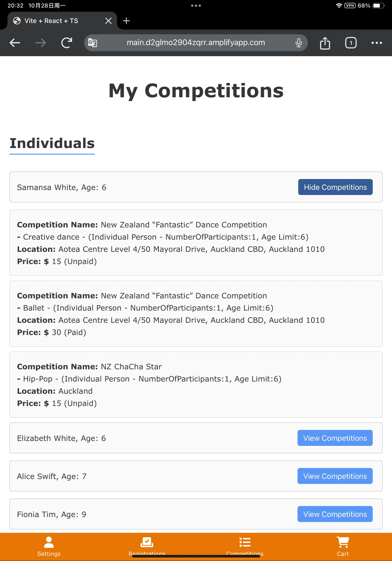Tap the browser back arrow
Screen dimensions: 392x561
click(x=15, y=43)
